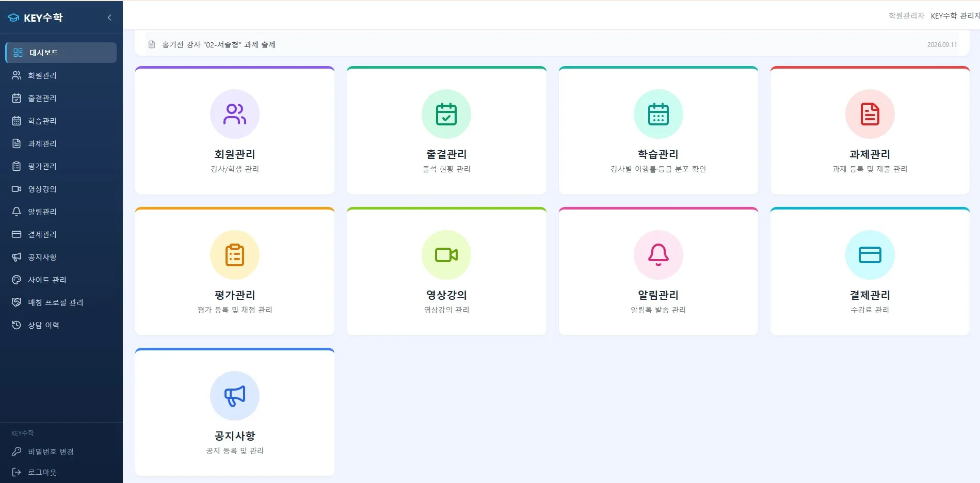
Task: Click the 평가관리 card's clipboard icon
Action: [235, 255]
